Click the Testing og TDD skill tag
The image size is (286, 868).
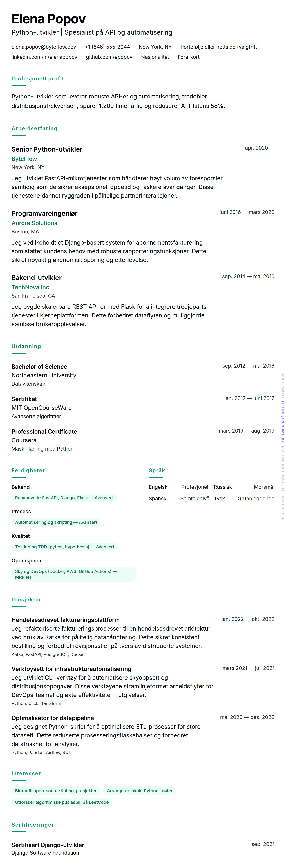[65, 547]
